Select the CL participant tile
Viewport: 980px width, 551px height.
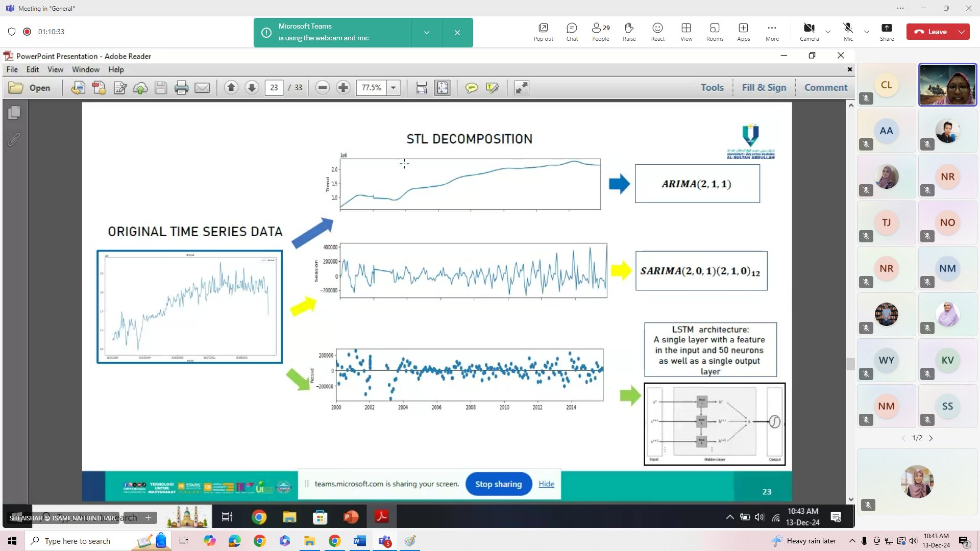[x=887, y=85]
